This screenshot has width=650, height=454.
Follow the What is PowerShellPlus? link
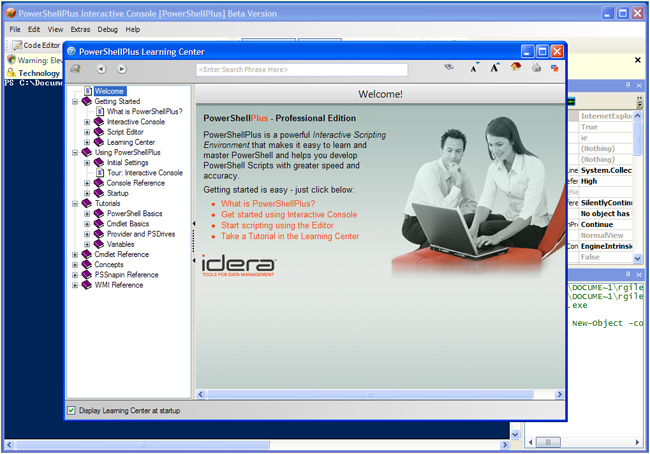[x=268, y=204]
